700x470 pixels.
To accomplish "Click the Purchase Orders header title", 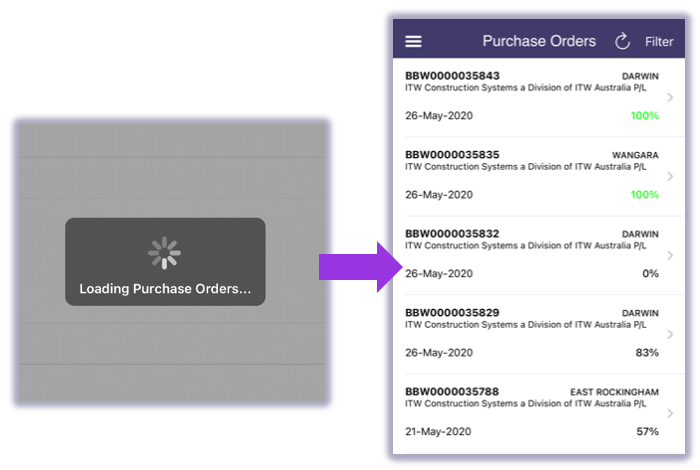I will (539, 41).
